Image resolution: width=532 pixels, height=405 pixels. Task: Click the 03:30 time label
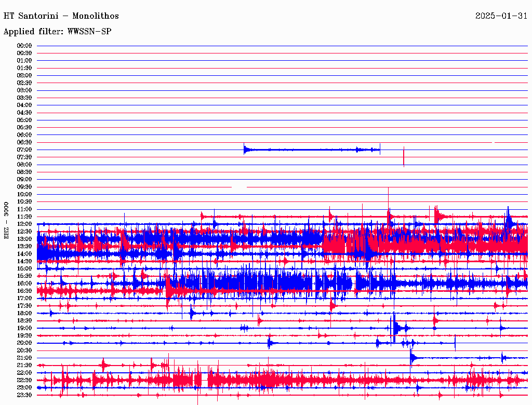coord(24,98)
